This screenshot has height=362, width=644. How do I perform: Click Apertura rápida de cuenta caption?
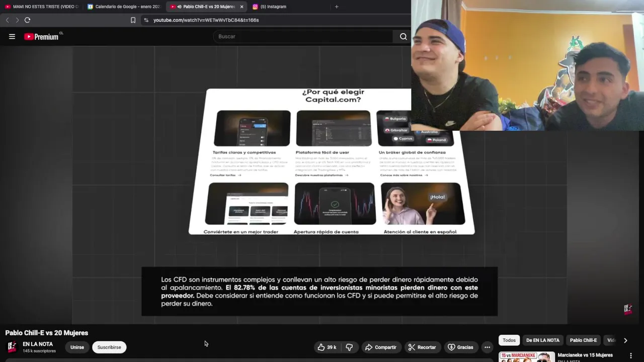coord(326,232)
